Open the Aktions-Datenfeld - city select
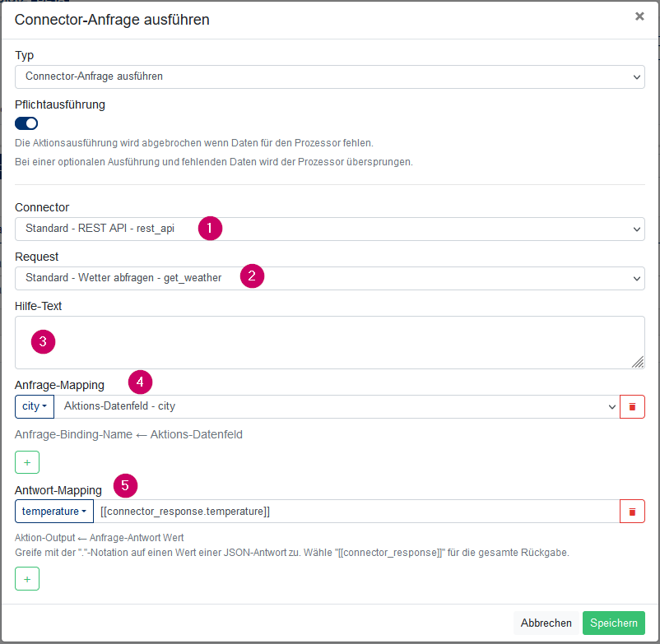The height and width of the screenshot is (644, 660). 337,406
